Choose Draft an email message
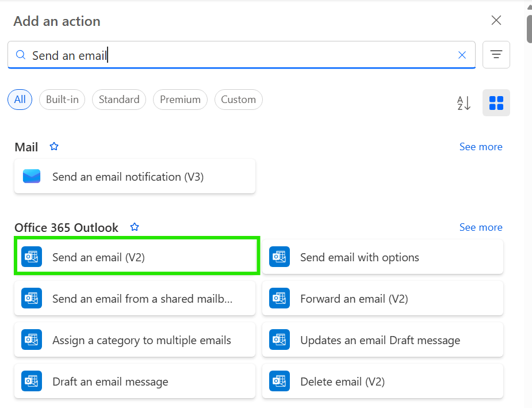532x408 pixels. 135,381
